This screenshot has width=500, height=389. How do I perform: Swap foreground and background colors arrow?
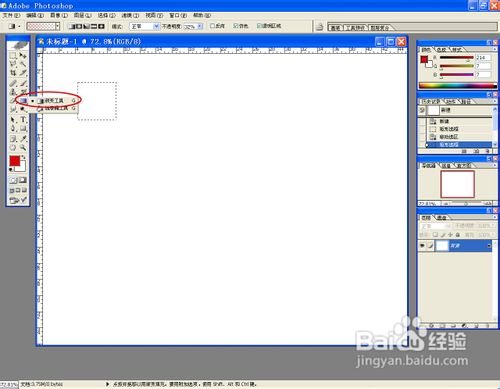click(23, 157)
